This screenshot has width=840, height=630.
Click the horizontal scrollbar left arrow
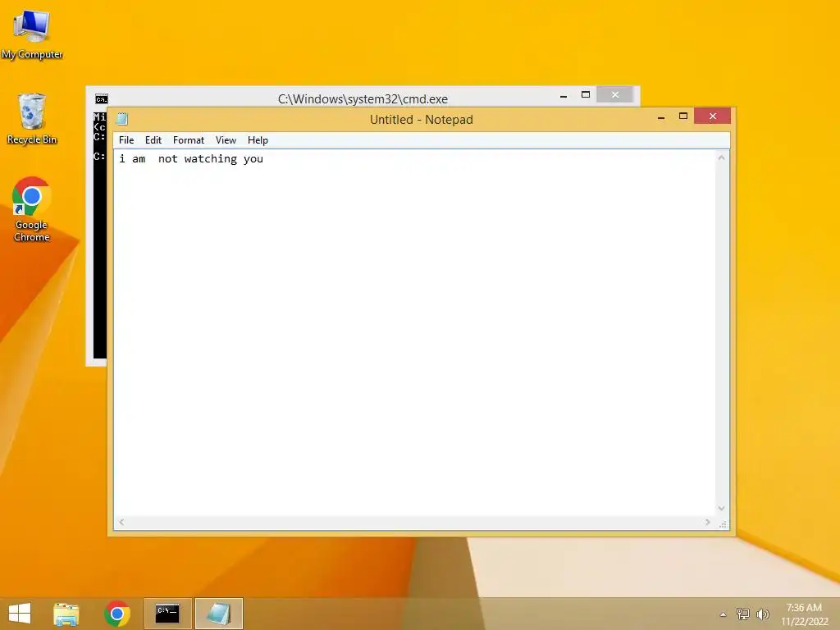[x=121, y=523]
